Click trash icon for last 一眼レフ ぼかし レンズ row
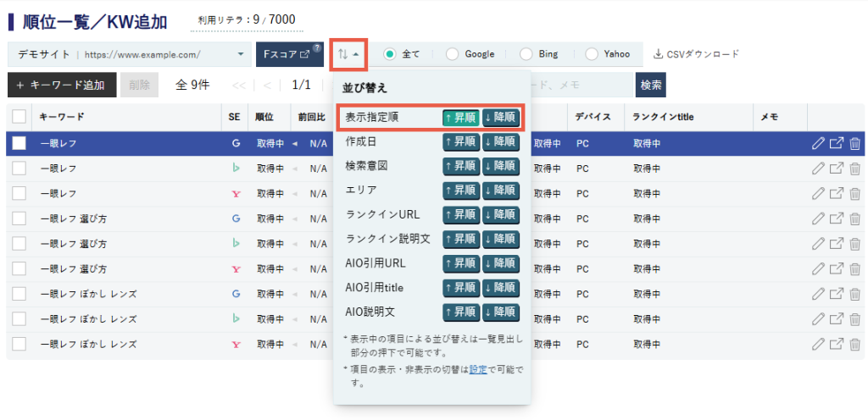868x420 pixels. (x=855, y=344)
